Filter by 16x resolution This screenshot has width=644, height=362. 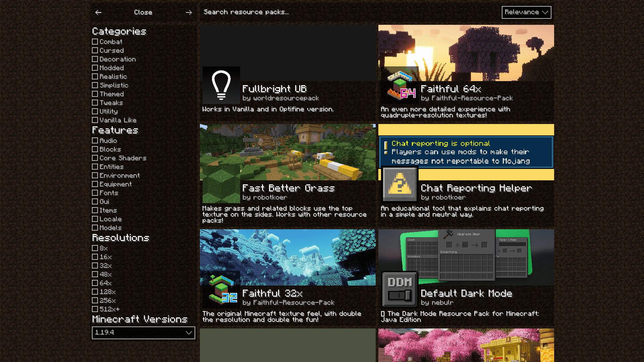(95, 257)
